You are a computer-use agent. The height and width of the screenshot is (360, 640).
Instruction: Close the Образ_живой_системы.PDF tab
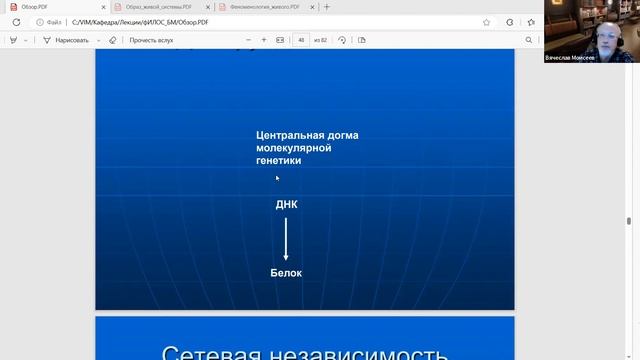208,7
